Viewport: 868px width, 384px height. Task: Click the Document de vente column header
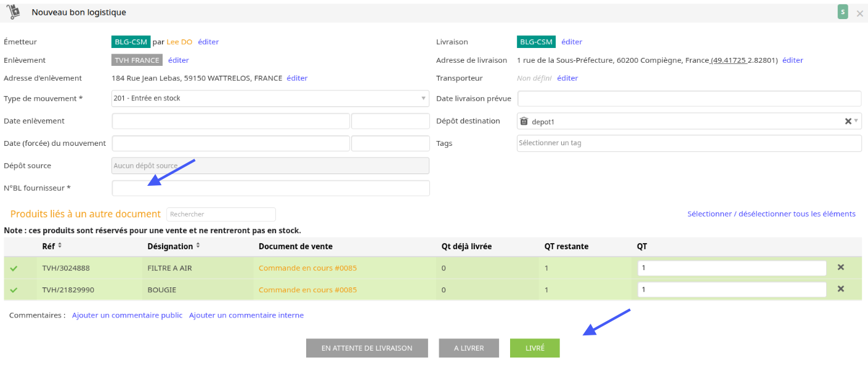(x=296, y=246)
